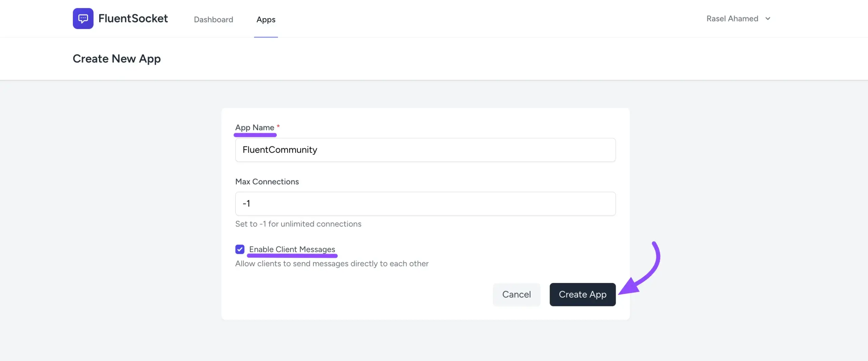Click the red required asterisk by App Name
This screenshot has width=868, height=361.
278,126
